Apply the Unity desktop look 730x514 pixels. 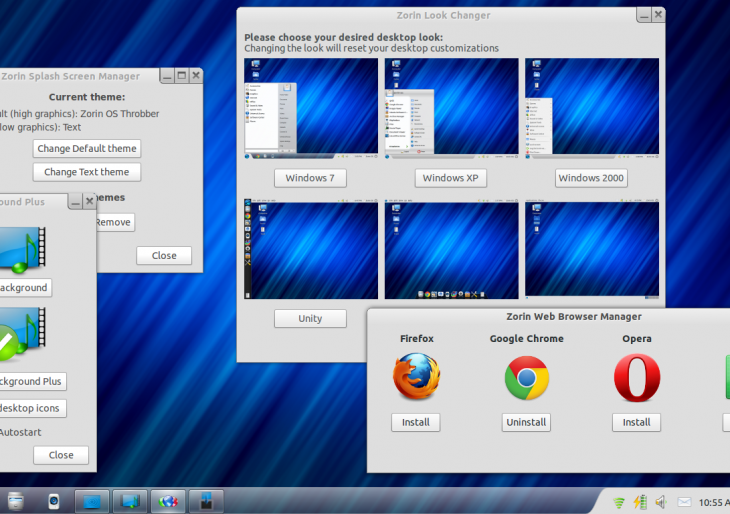[310, 318]
